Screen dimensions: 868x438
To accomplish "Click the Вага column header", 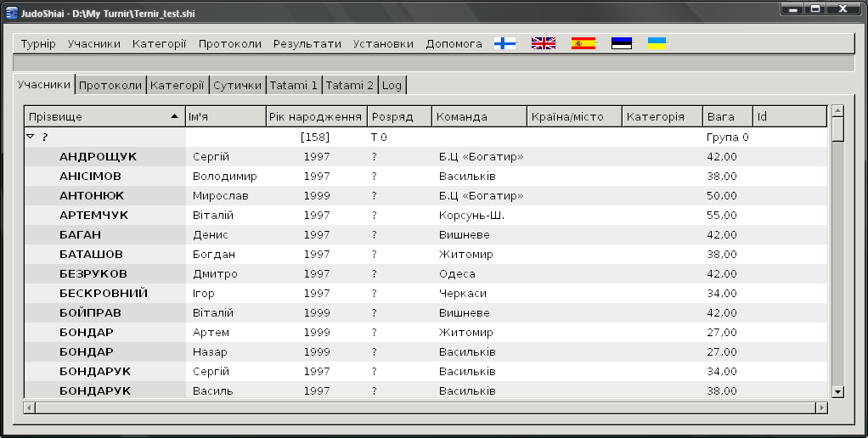I will pyautogui.click(x=727, y=116).
